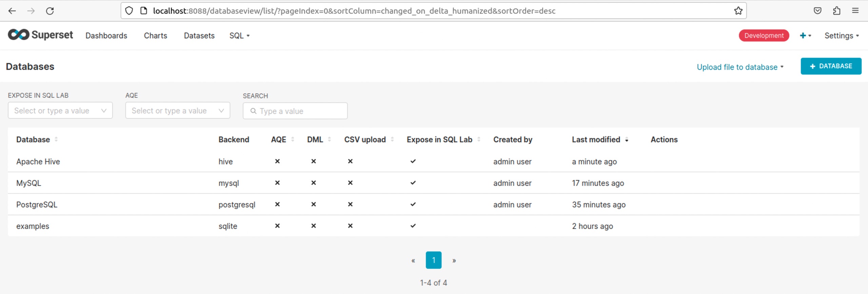Open the AQE filter dropdown

point(178,111)
